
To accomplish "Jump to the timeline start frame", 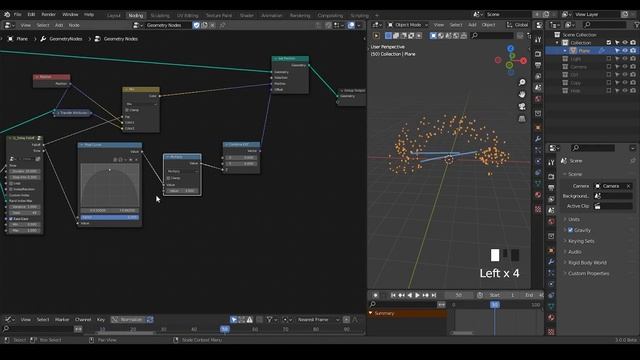I will pyautogui.click(x=393, y=295).
